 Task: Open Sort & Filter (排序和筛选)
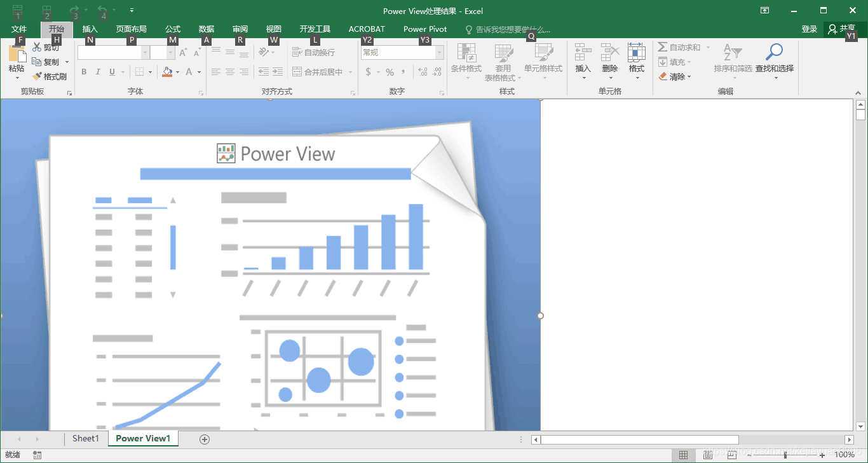point(733,62)
